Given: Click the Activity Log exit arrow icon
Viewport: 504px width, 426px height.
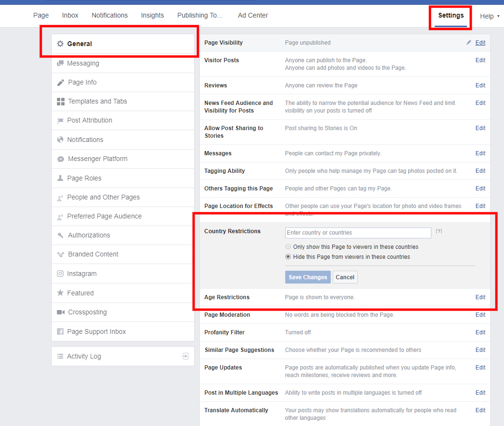Looking at the screenshot, I should tap(186, 356).
